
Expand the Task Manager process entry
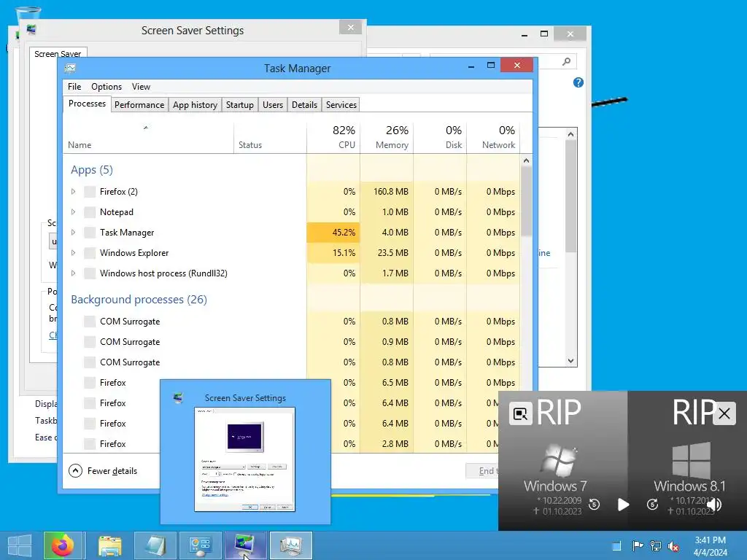click(x=74, y=233)
